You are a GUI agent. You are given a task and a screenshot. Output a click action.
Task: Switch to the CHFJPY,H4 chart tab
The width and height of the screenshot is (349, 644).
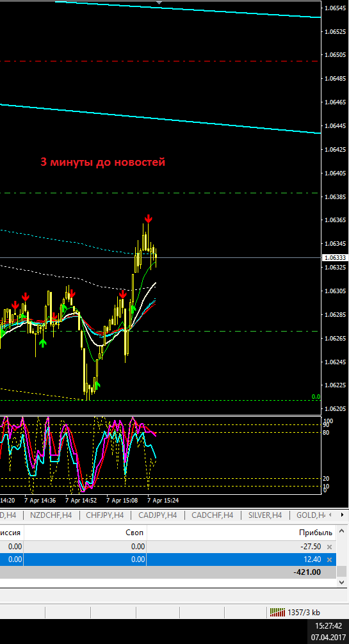[x=105, y=515]
